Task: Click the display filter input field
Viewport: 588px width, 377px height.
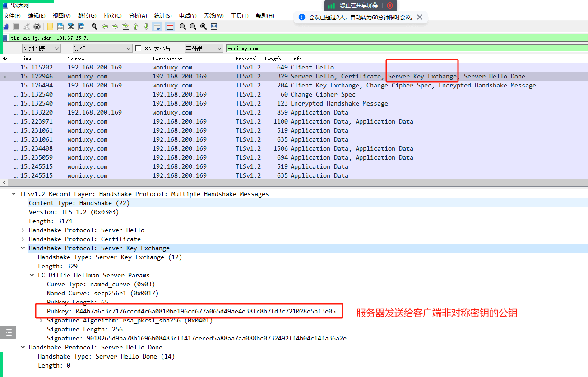Action: tap(298, 38)
